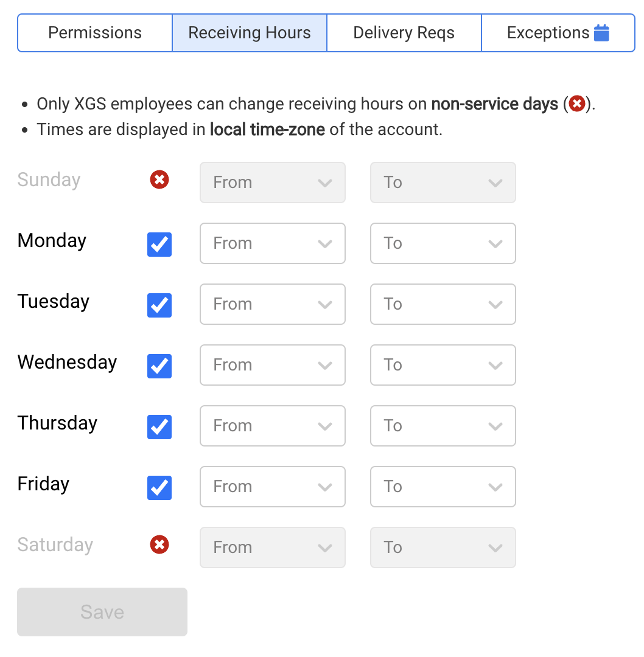644x657 pixels.
Task: Uncheck the Monday checkbox
Action: pos(159,245)
